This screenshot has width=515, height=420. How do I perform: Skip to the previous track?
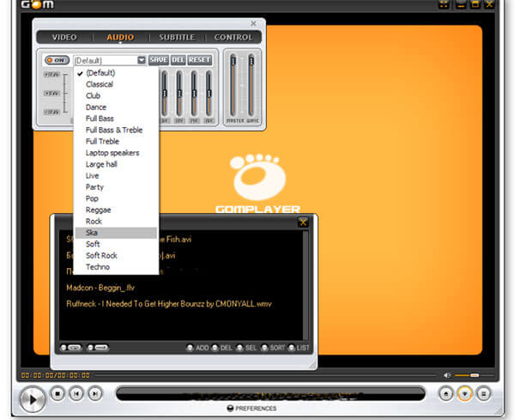(76, 393)
